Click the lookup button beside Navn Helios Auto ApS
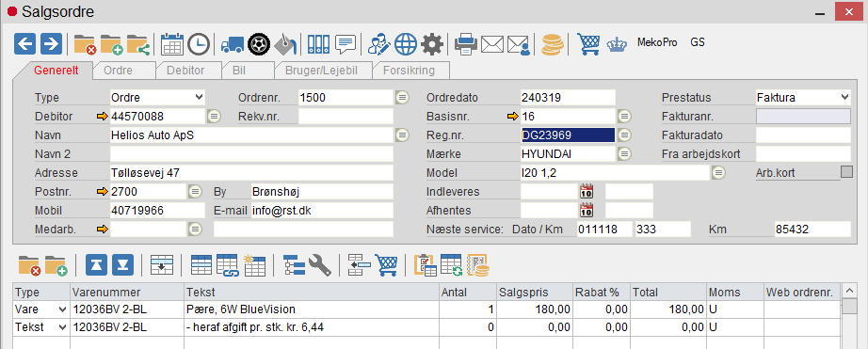The height and width of the screenshot is (349, 868). tap(402, 135)
